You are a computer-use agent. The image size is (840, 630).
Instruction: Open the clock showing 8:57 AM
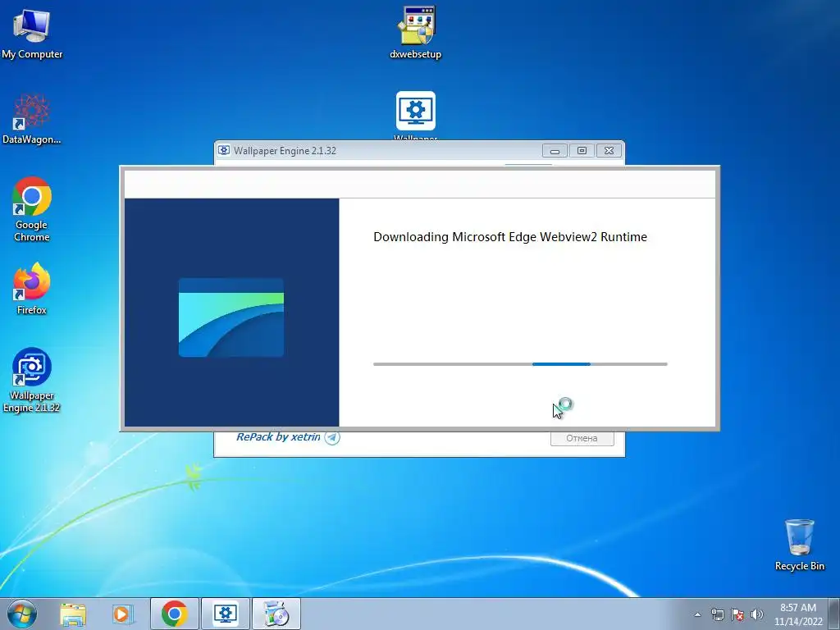point(798,614)
